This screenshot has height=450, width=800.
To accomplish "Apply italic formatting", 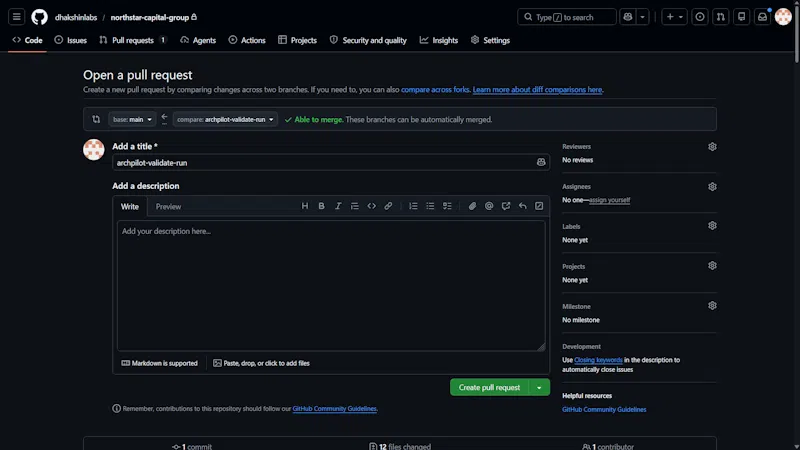I will (x=338, y=206).
